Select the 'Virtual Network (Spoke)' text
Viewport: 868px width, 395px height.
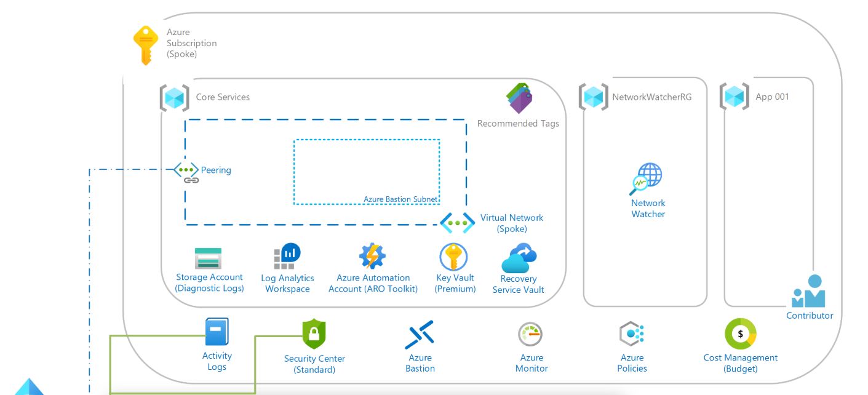coord(512,223)
